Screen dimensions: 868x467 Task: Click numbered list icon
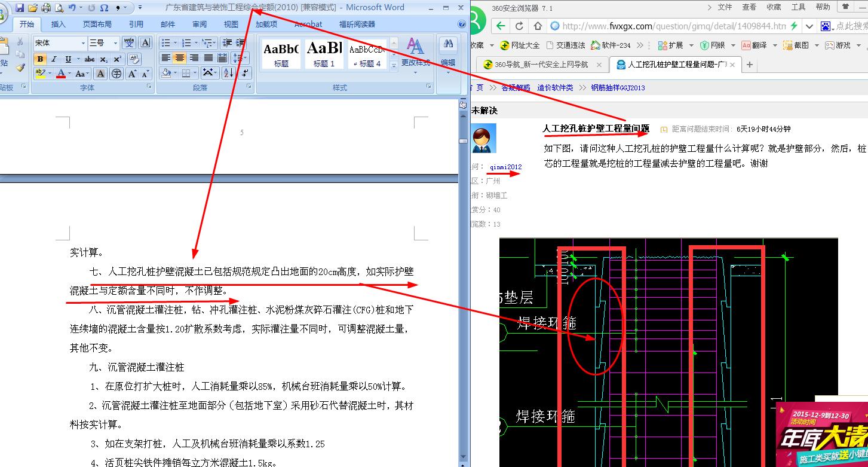point(186,43)
